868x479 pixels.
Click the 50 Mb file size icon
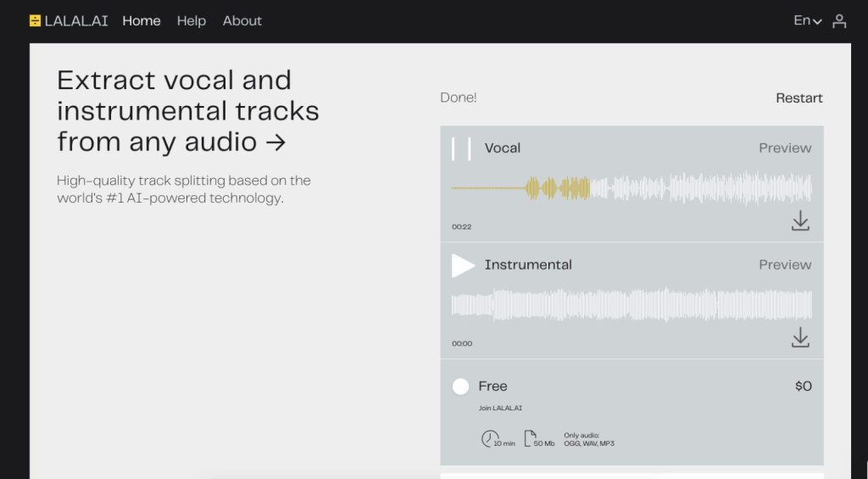click(531, 438)
